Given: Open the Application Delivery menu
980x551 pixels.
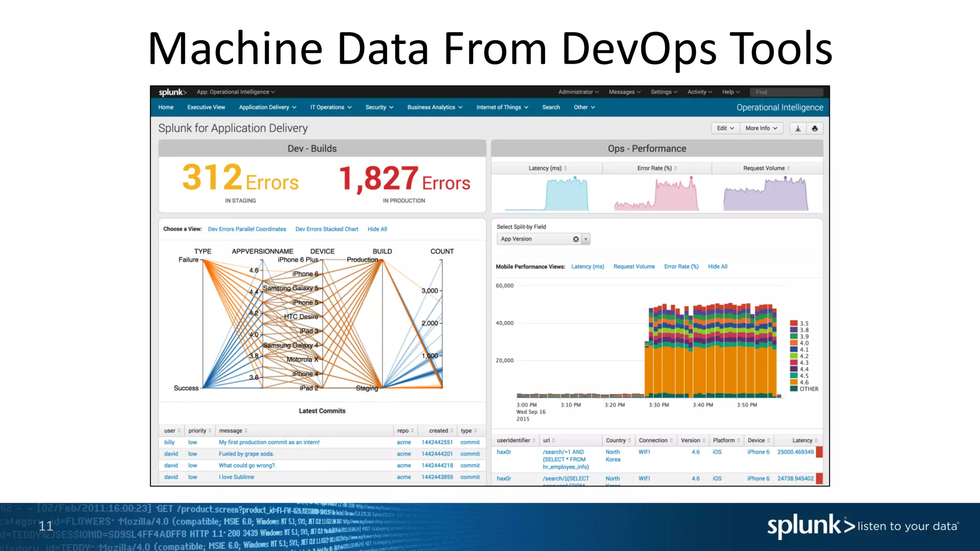Looking at the screenshot, I should 267,107.
